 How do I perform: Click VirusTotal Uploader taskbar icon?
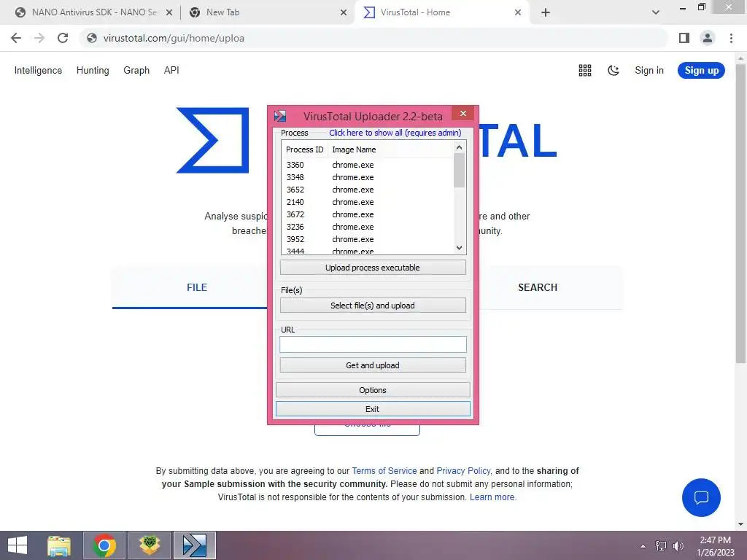pyautogui.click(x=194, y=545)
